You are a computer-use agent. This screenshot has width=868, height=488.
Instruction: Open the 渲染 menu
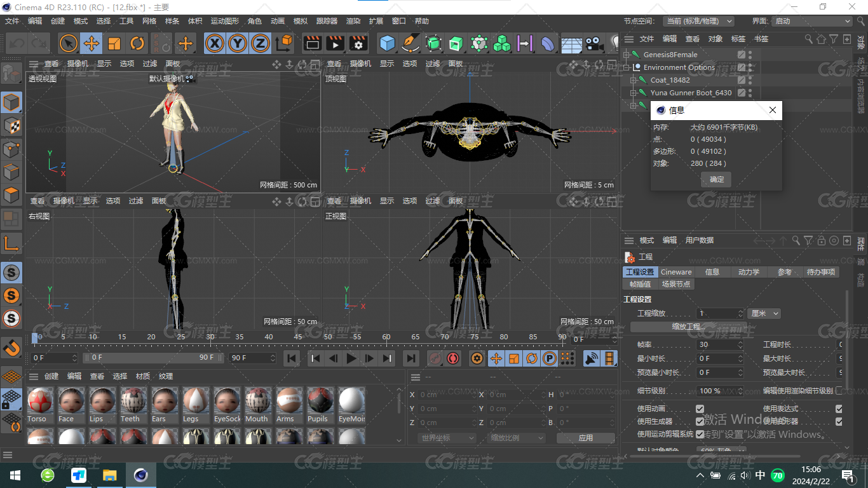point(353,21)
